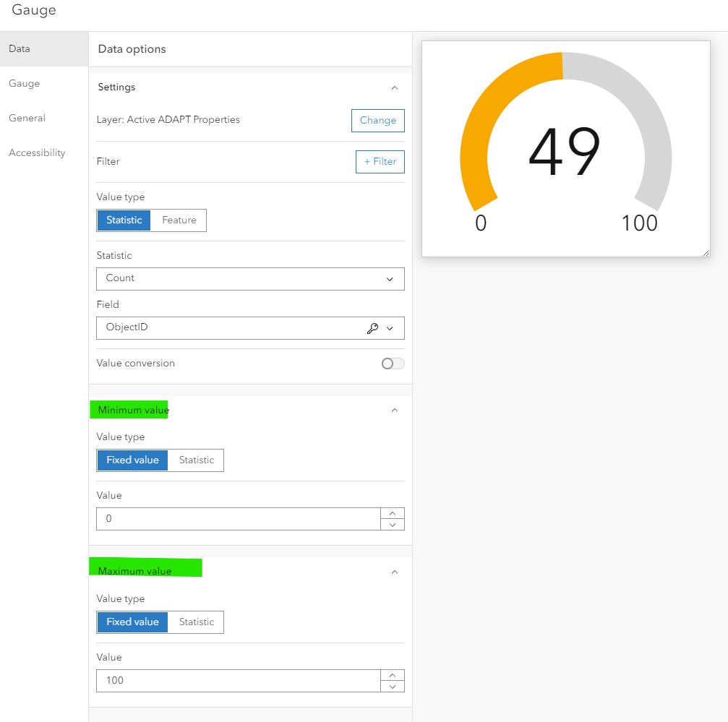Select Feature as the Value type
Image resolution: width=728 pixels, height=722 pixels.
[178, 220]
